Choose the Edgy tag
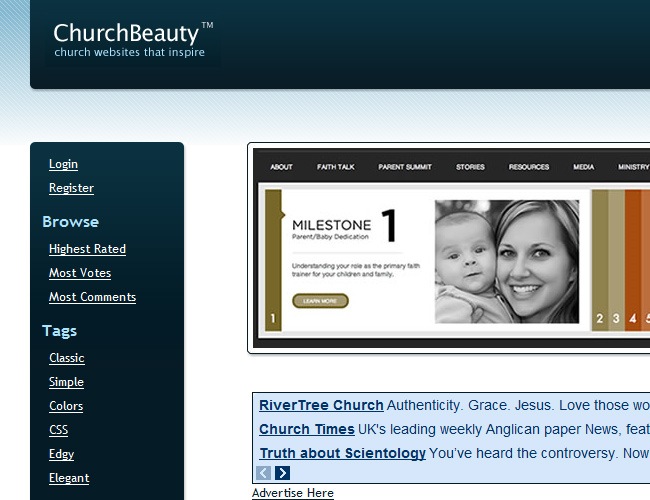The height and width of the screenshot is (500, 650). pyautogui.click(x=61, y=454)
